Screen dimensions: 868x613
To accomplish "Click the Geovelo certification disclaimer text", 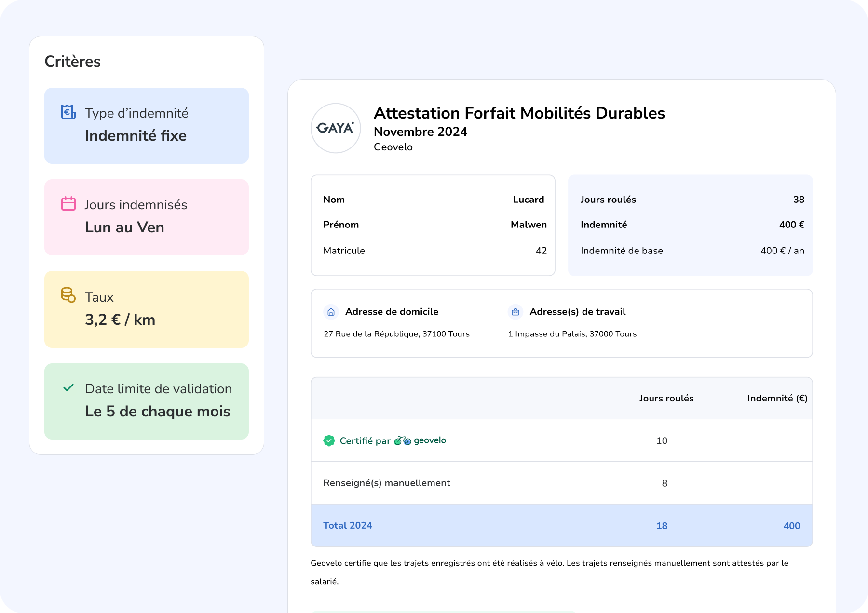I will [x=549, y=572].
